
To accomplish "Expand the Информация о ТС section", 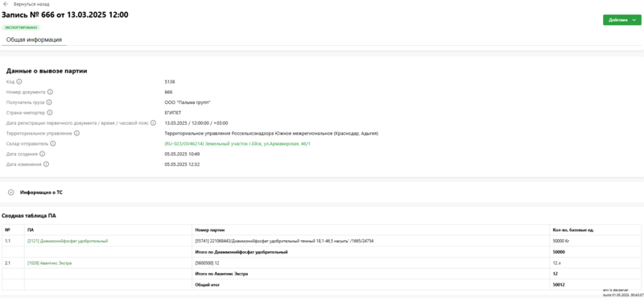I will point(11,192).
